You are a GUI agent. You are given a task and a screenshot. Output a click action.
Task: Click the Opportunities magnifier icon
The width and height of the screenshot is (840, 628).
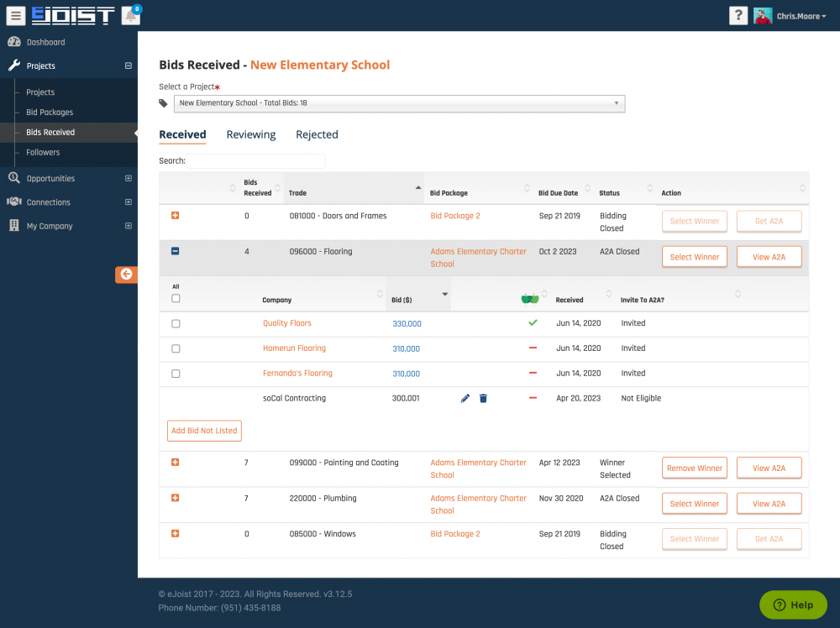14,178
